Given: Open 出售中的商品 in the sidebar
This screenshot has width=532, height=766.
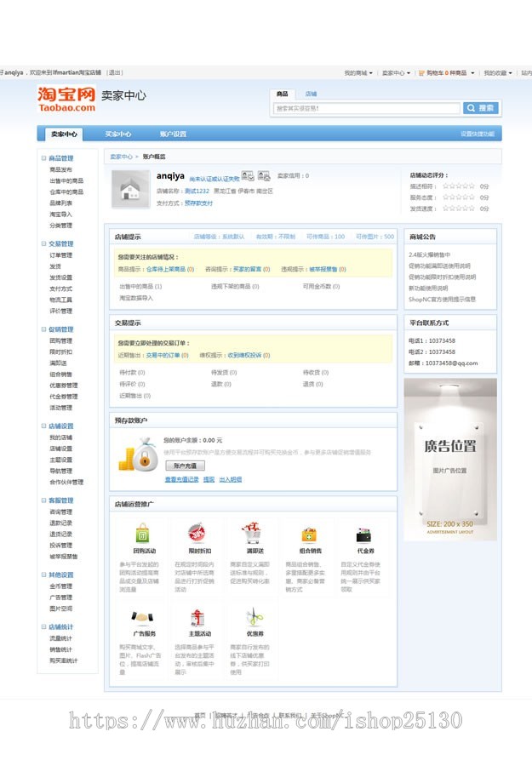Looking at the screenshot, I should [x=66, y=180].
